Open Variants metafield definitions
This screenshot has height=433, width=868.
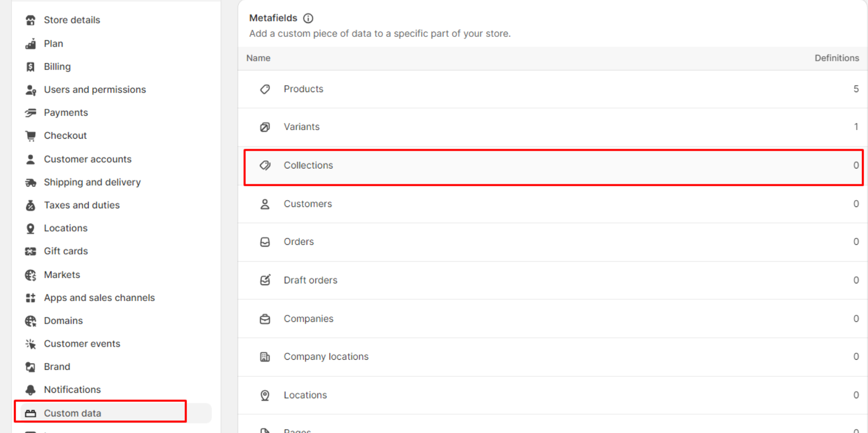(553, 127)
